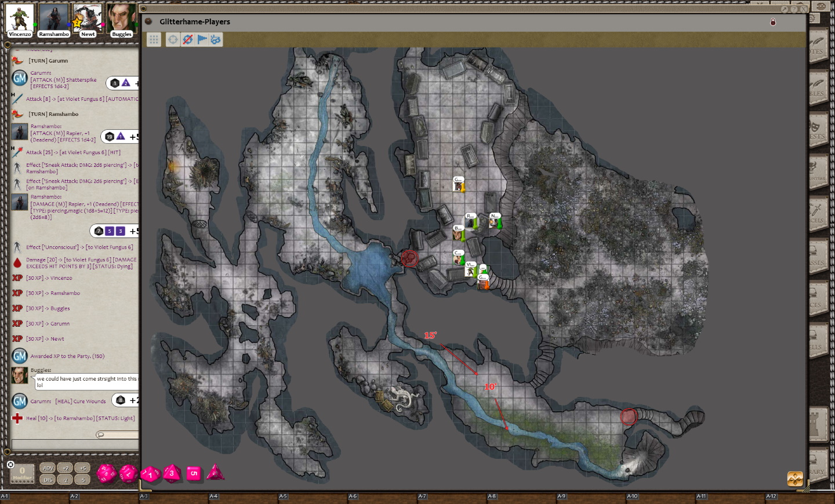The height and width of the screenshot is (504, 835).
Task: Click the arrow button on the map window frame
Action: 785,9
